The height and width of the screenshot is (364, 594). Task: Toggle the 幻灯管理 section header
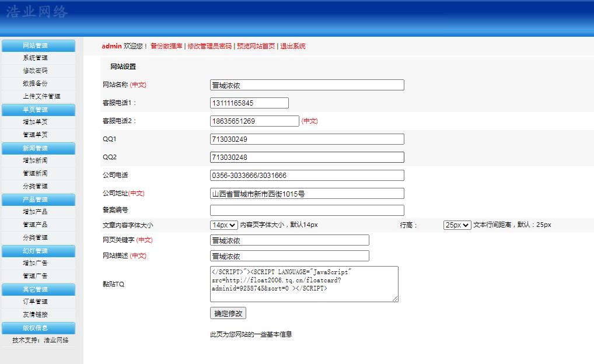(x=39, y=251)
